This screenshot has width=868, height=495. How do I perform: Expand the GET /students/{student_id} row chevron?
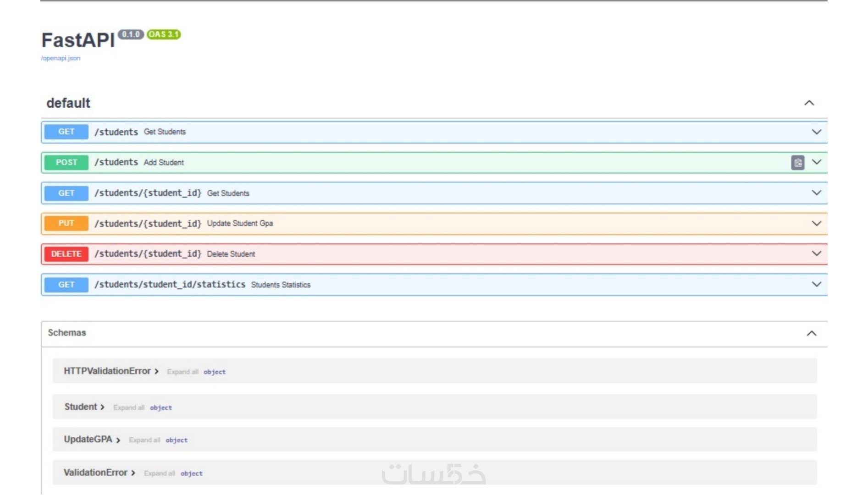tap(817, 193)
